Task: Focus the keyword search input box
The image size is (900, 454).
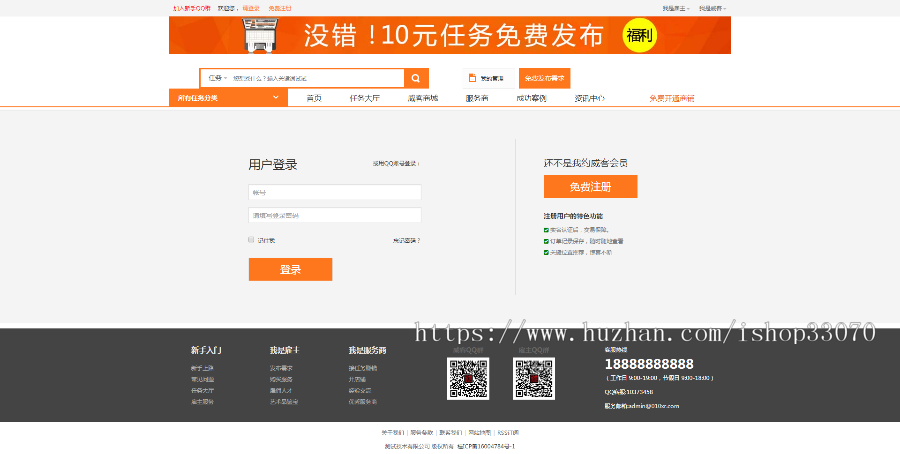Action: tap(317, 78)
